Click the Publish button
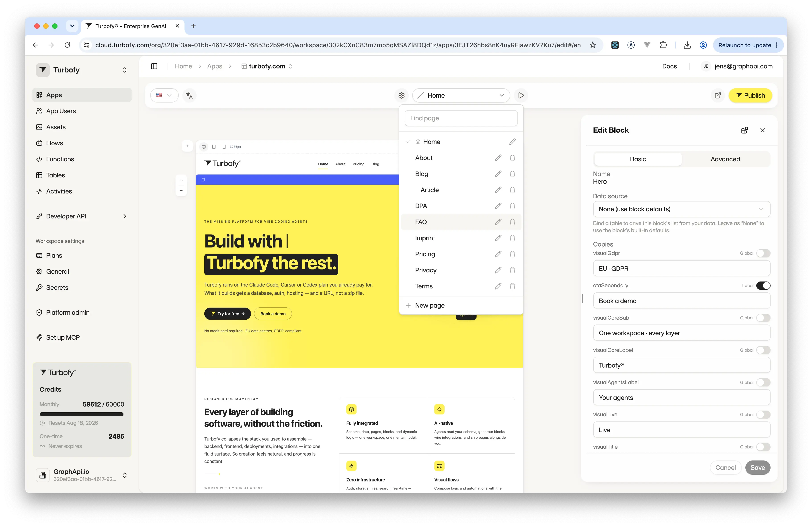812x526 pixels. click(750, 95)
